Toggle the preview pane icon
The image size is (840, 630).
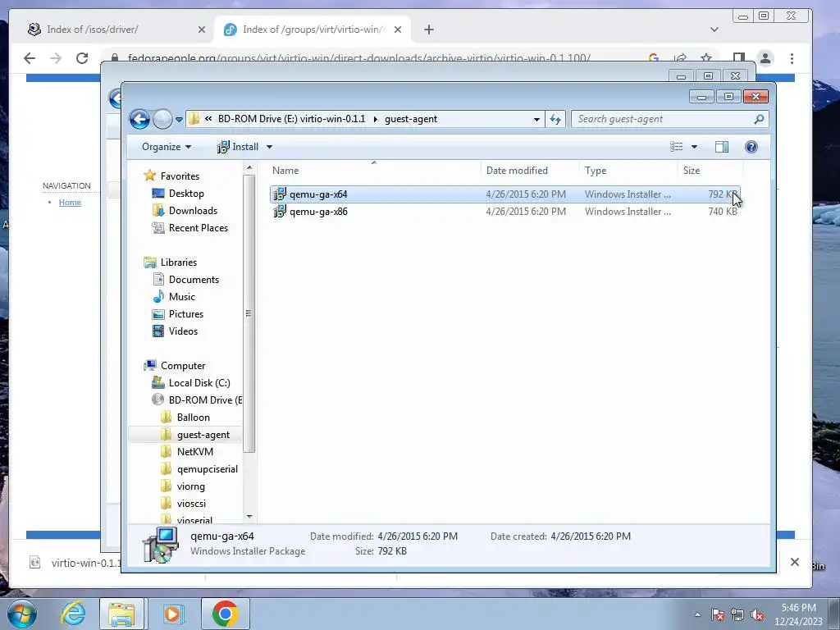pyautogui.click(x=722, y=147)
